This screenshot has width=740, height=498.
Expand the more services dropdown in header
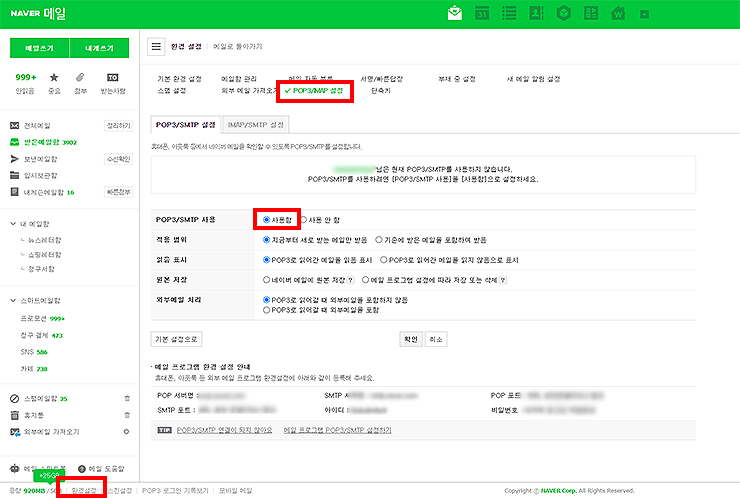pyautogui.click(x=644, y=14)
